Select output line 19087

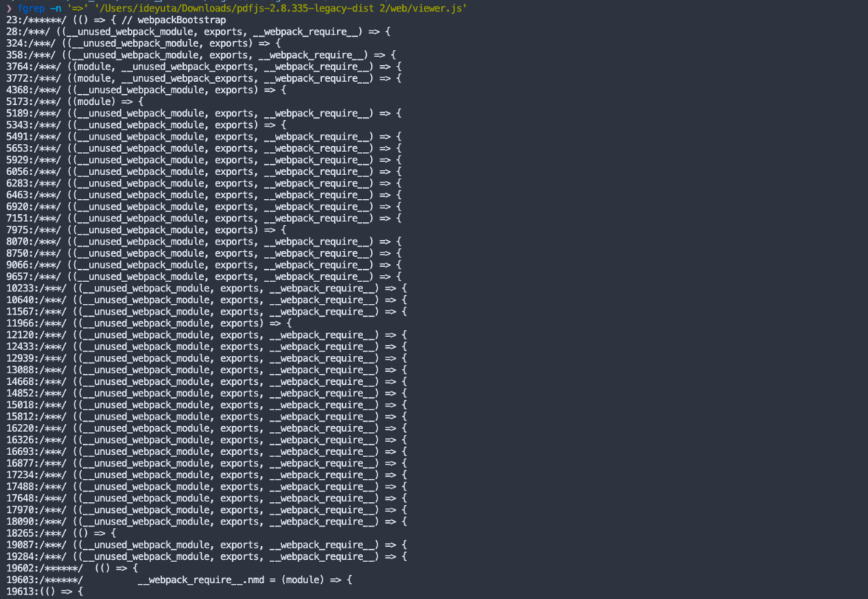(x=207, y=545)
